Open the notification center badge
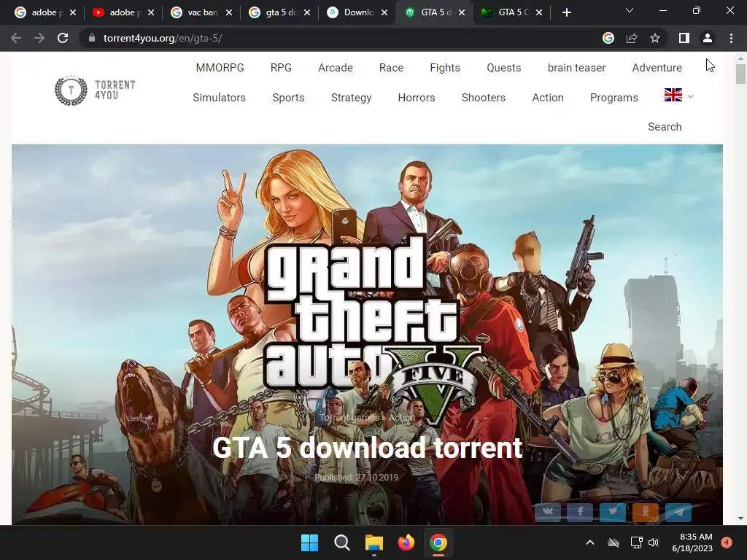Screen dimensions: 747x560 pos(727,542)
